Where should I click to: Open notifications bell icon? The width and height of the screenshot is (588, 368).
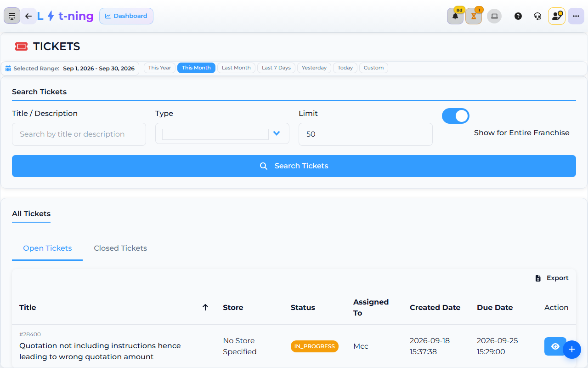click(x=455, y=16)
